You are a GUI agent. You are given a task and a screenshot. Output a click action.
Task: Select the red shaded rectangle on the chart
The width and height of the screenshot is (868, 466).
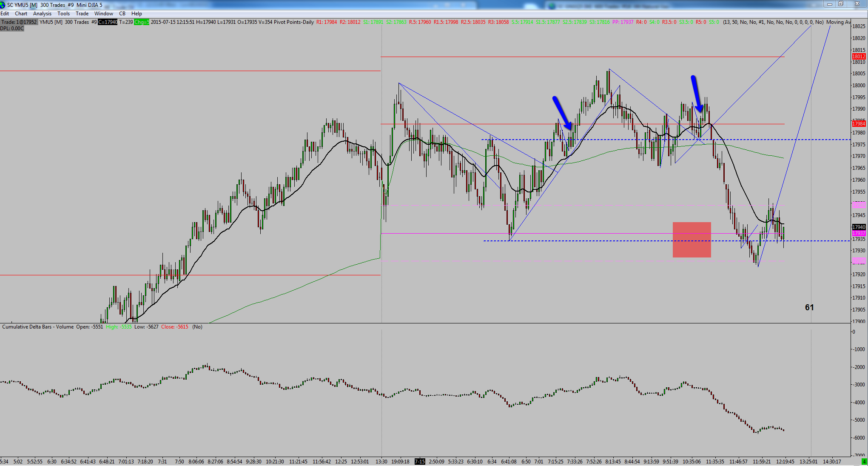692,240
